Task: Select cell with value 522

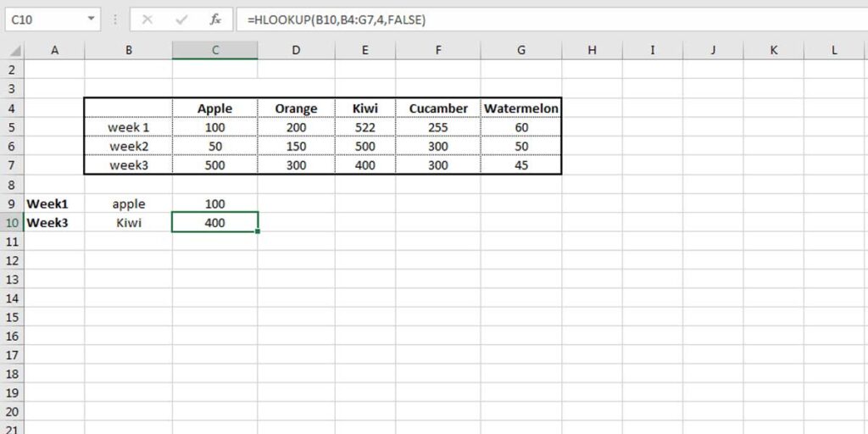Action: coord(365,127)
